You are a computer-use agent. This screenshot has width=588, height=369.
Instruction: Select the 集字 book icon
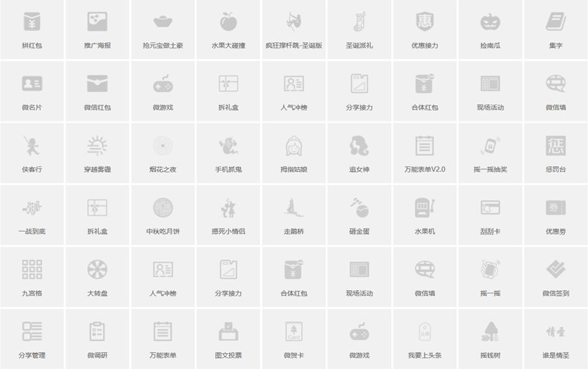(x=555, y=22)
